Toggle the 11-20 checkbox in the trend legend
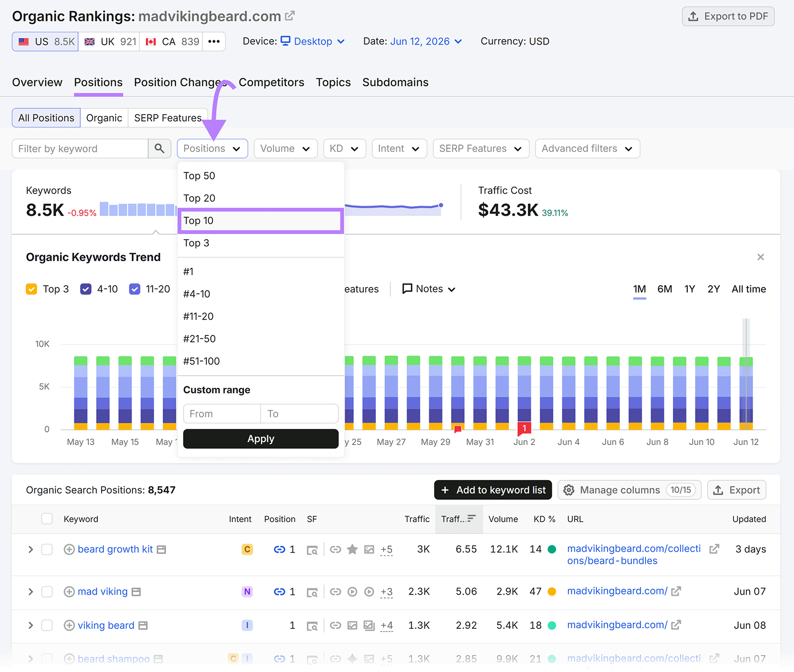 134,289
